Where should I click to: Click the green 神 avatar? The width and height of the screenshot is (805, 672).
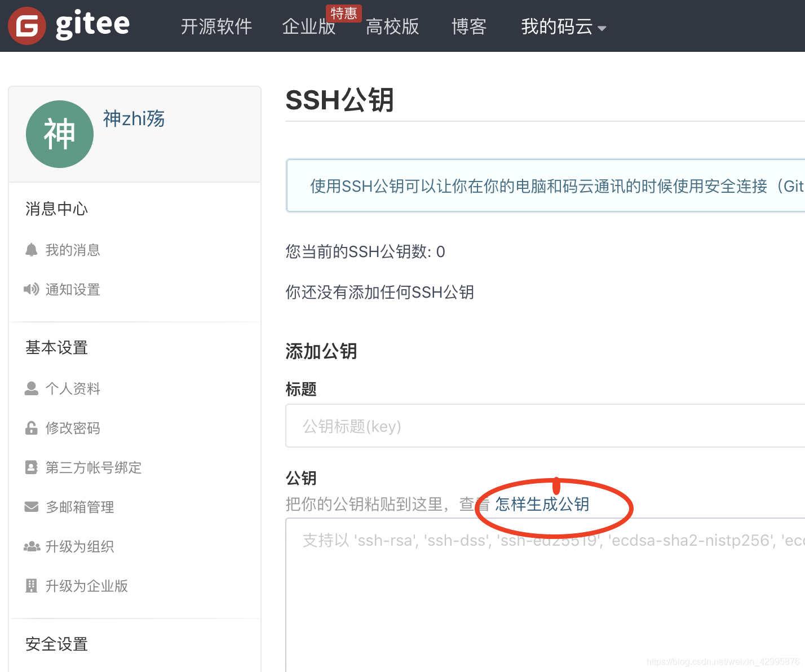[60, 134]
